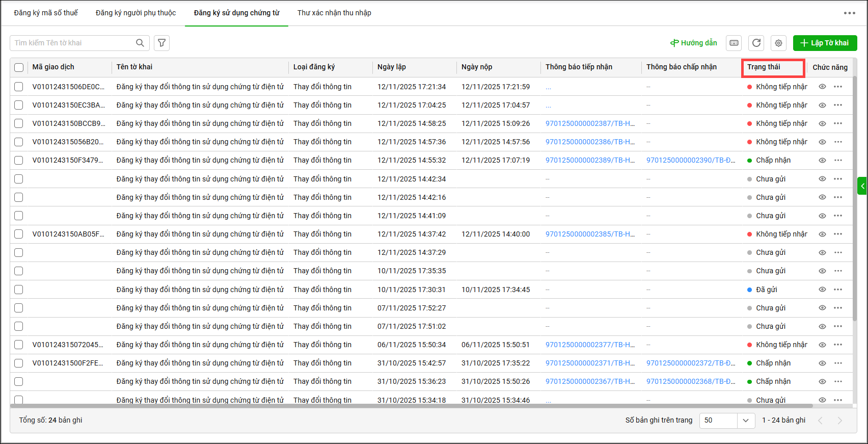This screenshot has height=444, width=868.
Task: Open receipt notice 9701250000002385/TB-H...
Action: pos(590,234)
